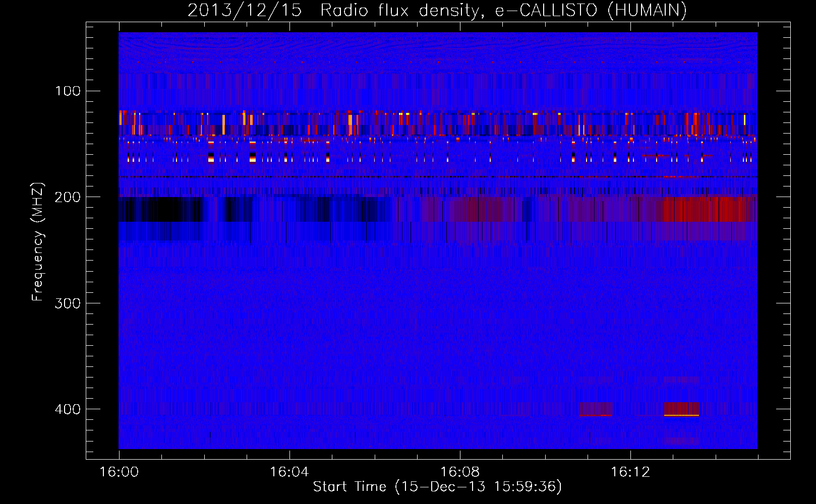Click the 'Start Time (15-Dec-13 15:59:36)' label

[x=437, y=487]
